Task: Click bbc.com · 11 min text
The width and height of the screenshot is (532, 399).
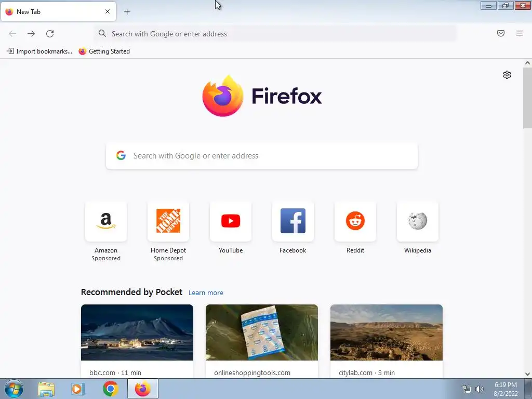Action: pos(115,373)
